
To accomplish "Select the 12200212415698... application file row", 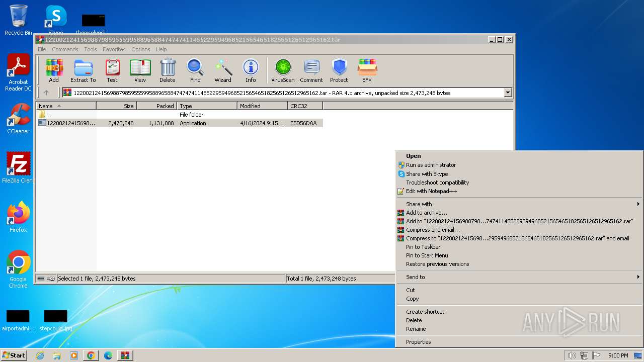I will [179, 123].
